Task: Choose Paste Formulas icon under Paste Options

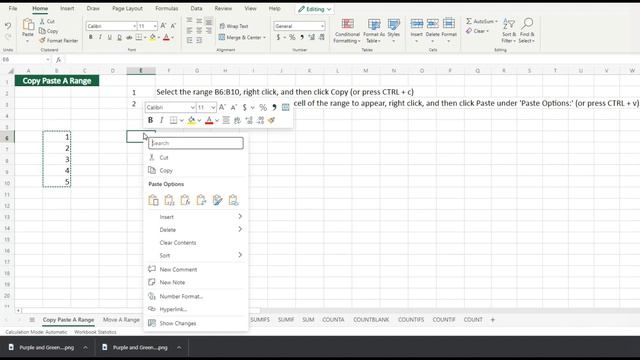Action: (185, 200)
